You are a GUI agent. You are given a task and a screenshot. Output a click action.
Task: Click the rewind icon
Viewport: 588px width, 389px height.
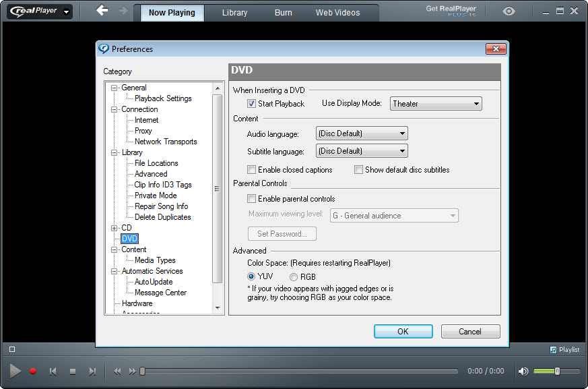point(117,371)
